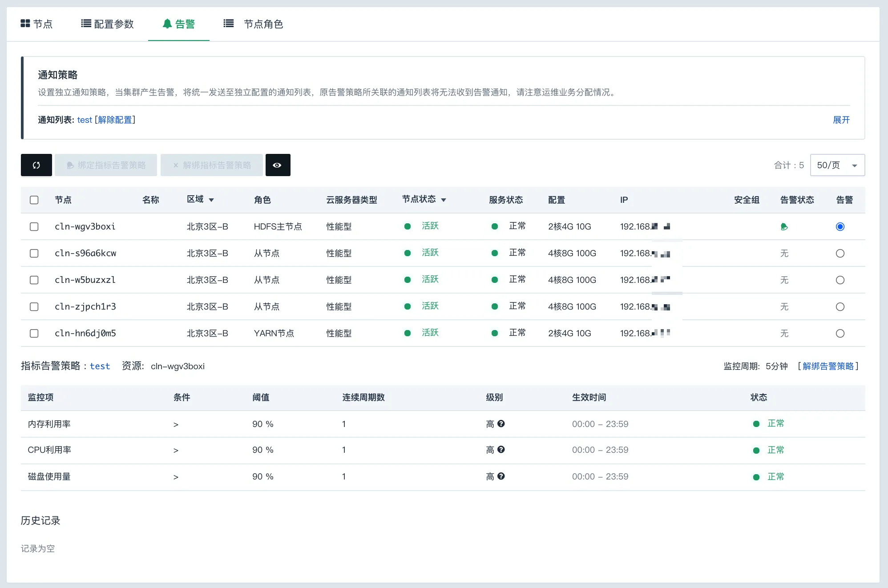Click help icon in 内存利用率 level cell
888x588 pixels.
tap(501, 423)
